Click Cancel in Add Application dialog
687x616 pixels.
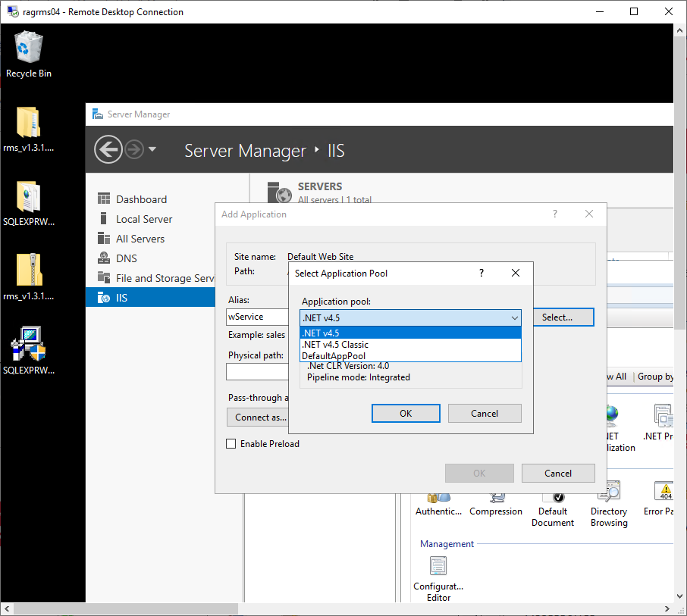(558, 474)
